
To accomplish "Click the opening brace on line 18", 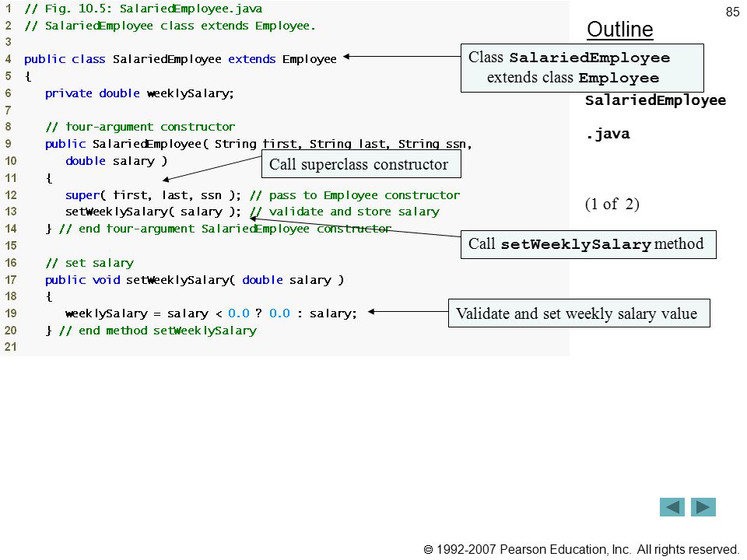I will [48, 296].
